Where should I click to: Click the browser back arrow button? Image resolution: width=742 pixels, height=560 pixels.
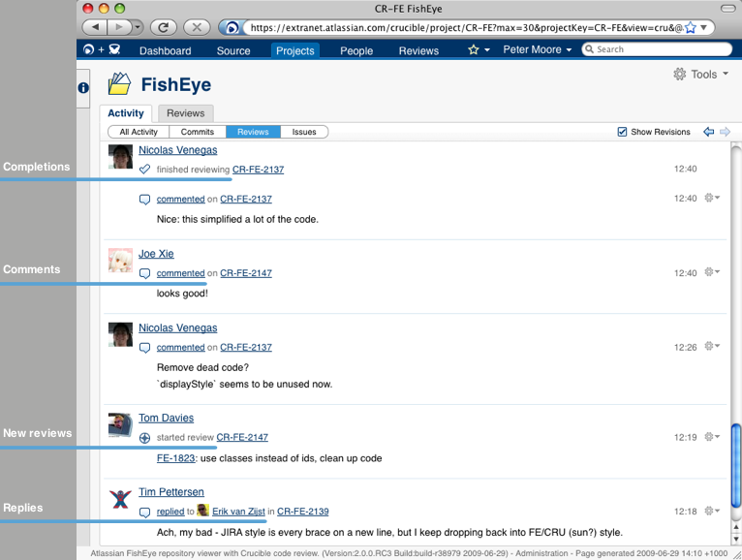[95, 27]
